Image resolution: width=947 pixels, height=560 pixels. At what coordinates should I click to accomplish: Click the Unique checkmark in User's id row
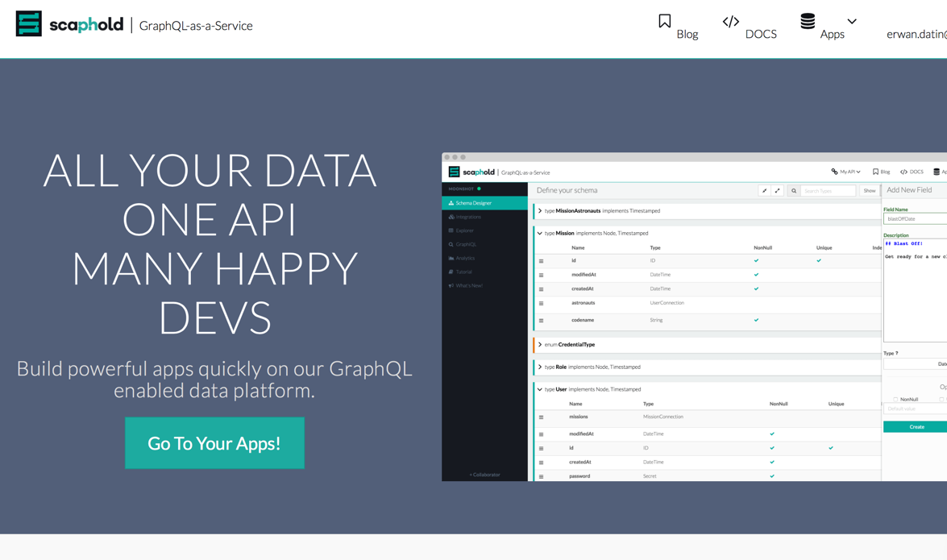[831, 448]
